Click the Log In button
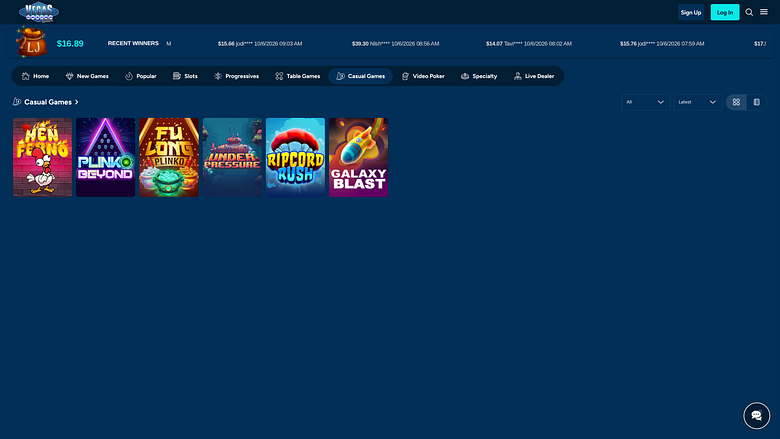 [x=725, y=12]
